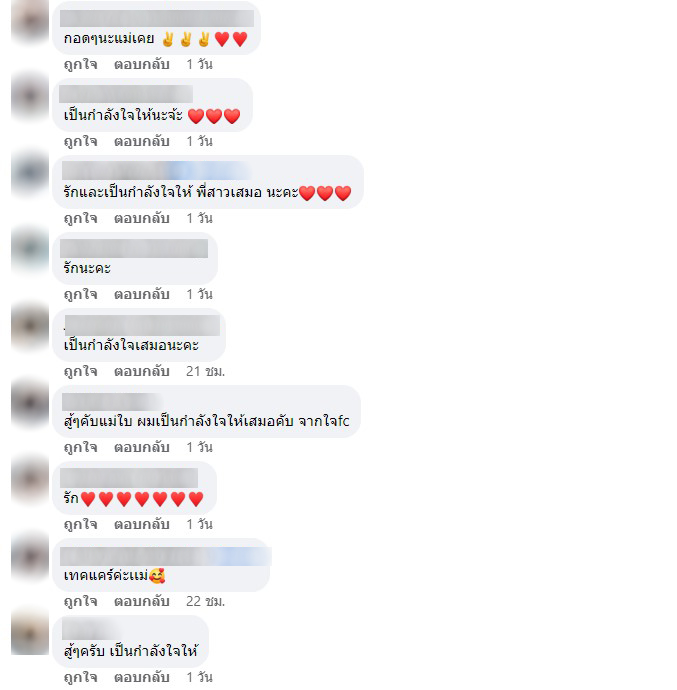677x690 pixels.
Task: Open profile picture beside "เทคแคร์ค่ะแม่" comment
Action: 30,556
